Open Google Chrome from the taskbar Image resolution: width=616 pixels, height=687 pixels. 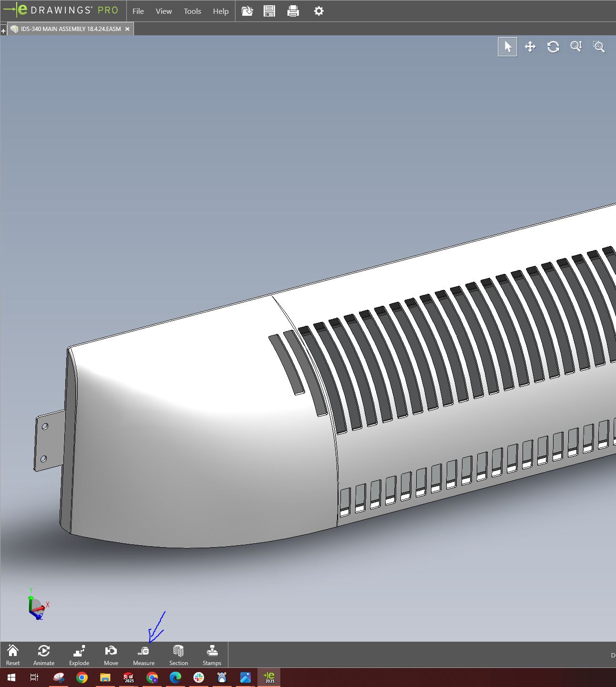point(82,677)
